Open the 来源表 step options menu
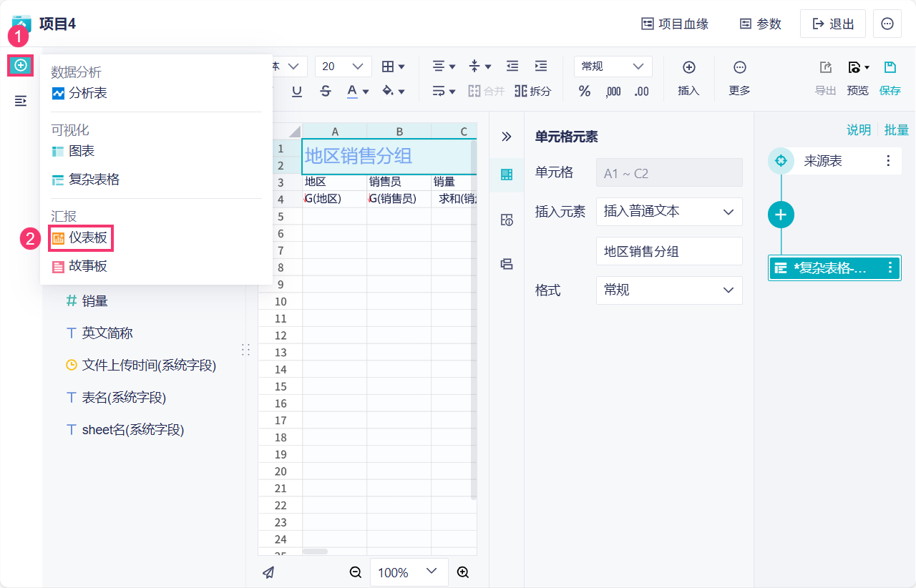 (x=889, y=161)
